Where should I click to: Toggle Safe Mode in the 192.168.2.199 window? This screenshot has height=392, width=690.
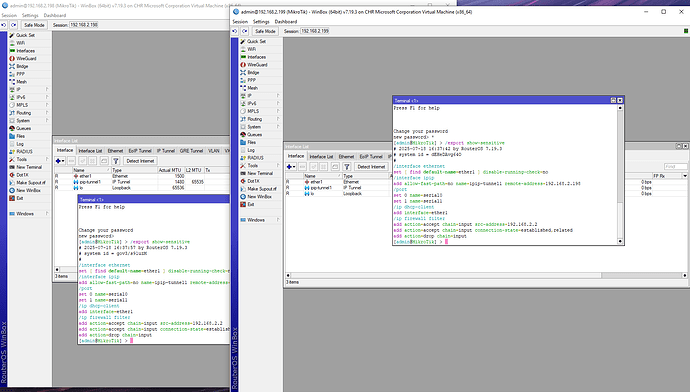click(265, 31)
